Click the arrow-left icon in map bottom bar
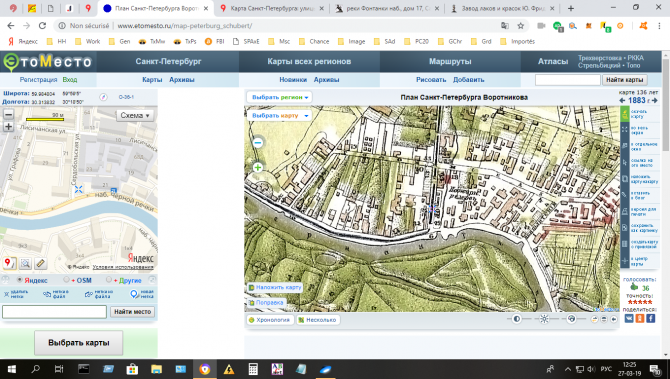The image size is (670, 379). pos(614,319)
